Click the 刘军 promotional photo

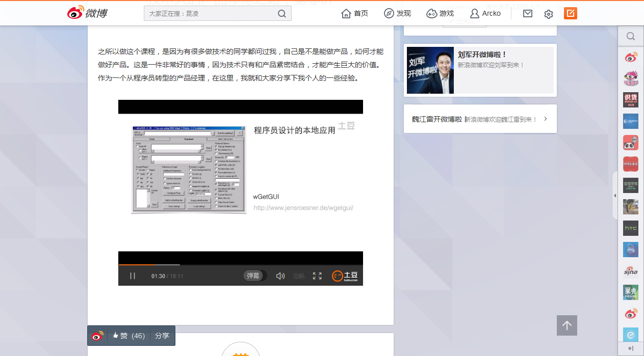(430, 70)
